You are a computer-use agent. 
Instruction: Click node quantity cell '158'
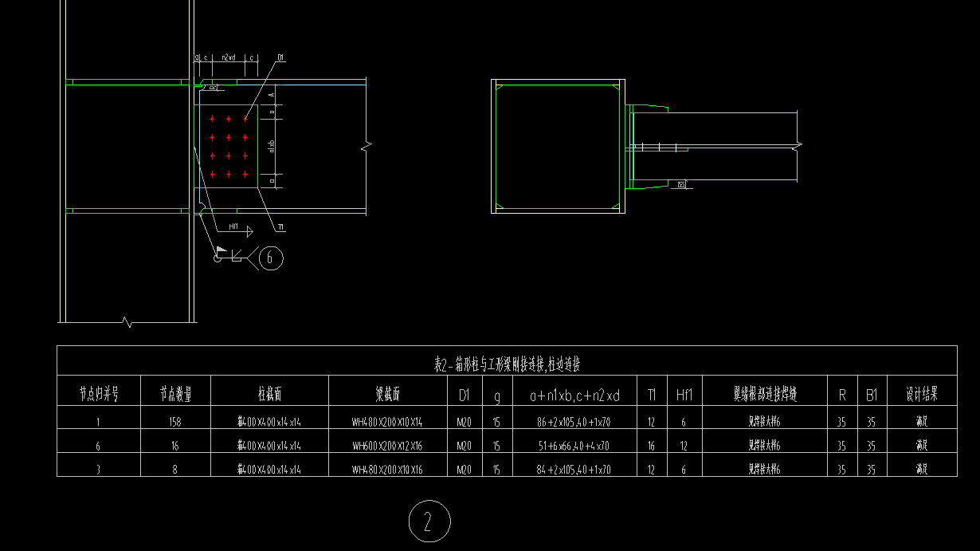click(x=175, y=423)
